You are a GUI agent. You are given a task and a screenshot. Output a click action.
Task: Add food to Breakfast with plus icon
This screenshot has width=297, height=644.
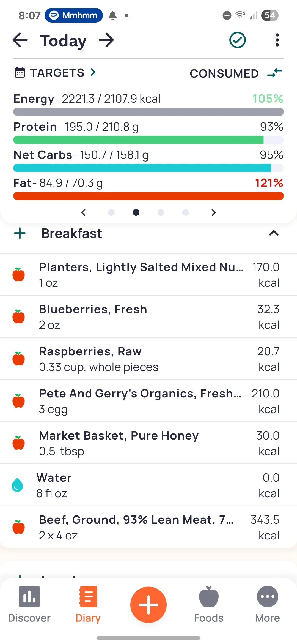(20, 233)
